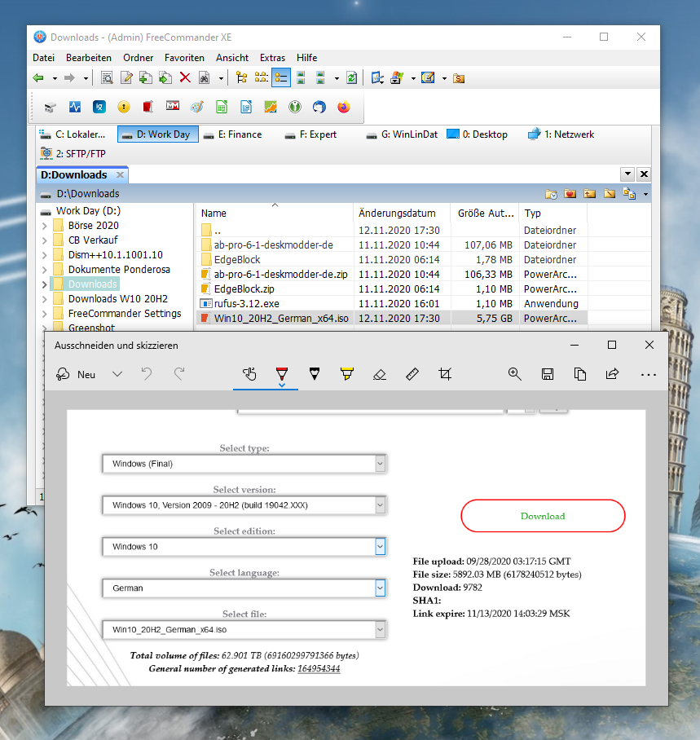Select the black pencil tool
The width and height of the screenshot is (700, 740).
[x=315, y=374]
